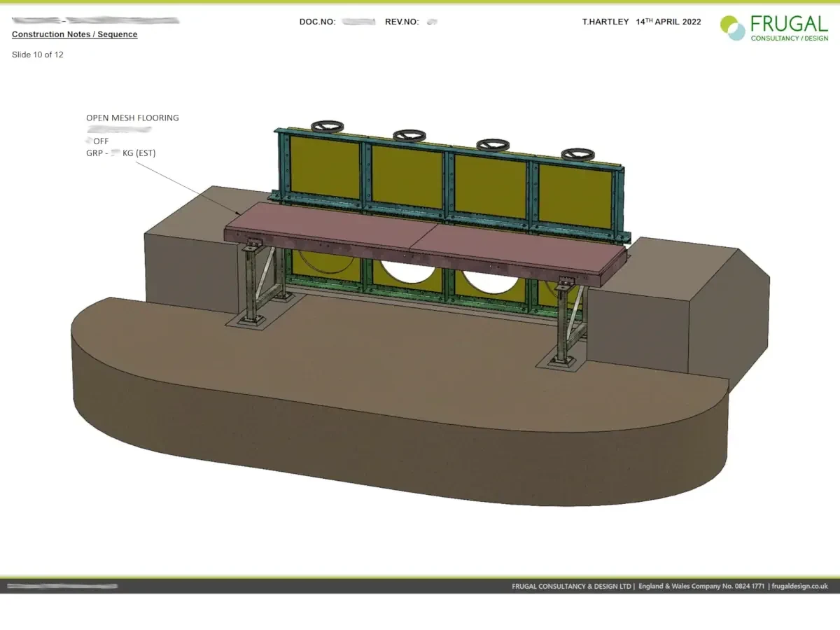The width and height of the screenshot is (840, 630).
Task: Click the Slide 10 of 12 indicator
Action: pos(38,55)
